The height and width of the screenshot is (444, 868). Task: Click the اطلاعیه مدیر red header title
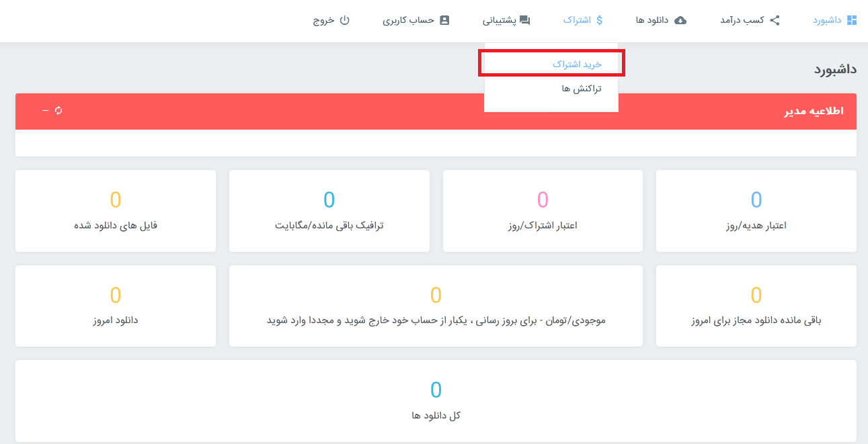tap(814, 111)
